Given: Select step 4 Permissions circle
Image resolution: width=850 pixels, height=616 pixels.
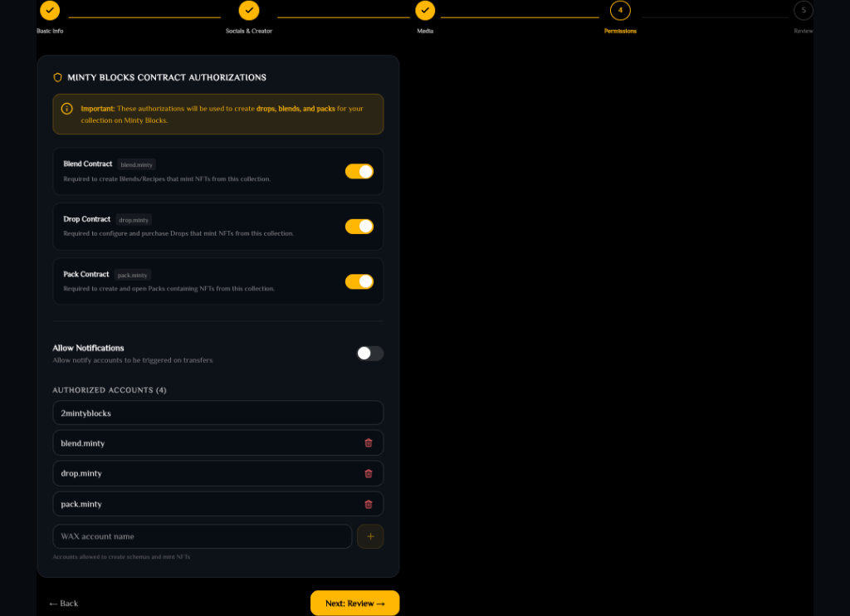Looking at the screenshot, I should 620,10.
